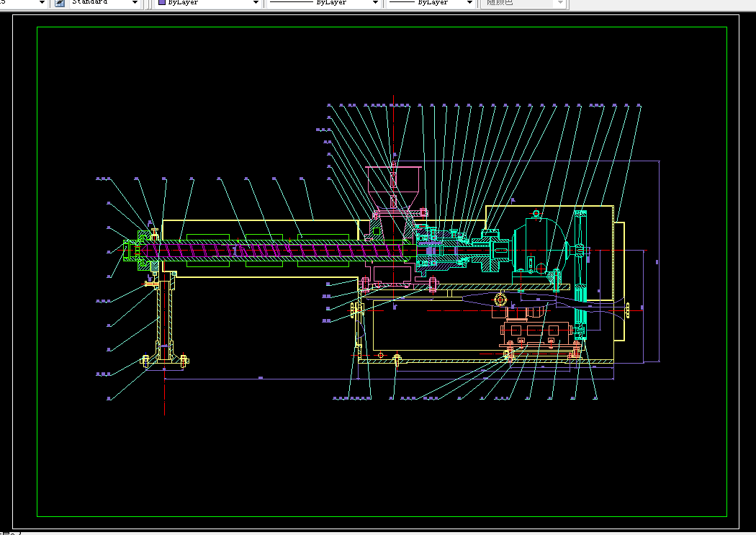Select the cyan motor in the drawing

tap(539, 251)
